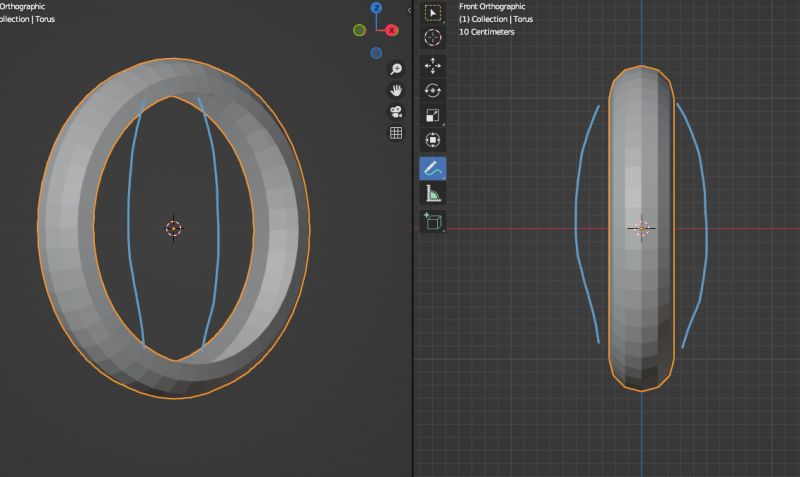
Task: Select the Measure tool
Action: pos(433,194)
